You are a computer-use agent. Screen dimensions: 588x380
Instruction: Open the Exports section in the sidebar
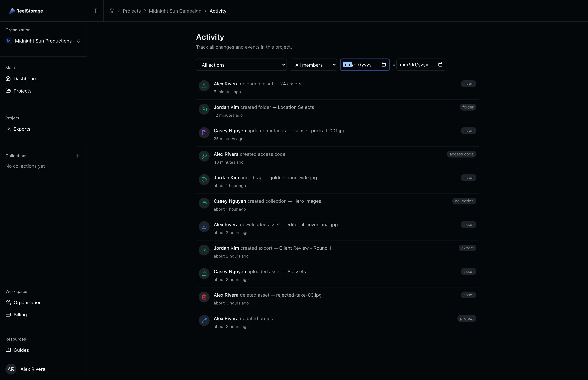(22, 129)
